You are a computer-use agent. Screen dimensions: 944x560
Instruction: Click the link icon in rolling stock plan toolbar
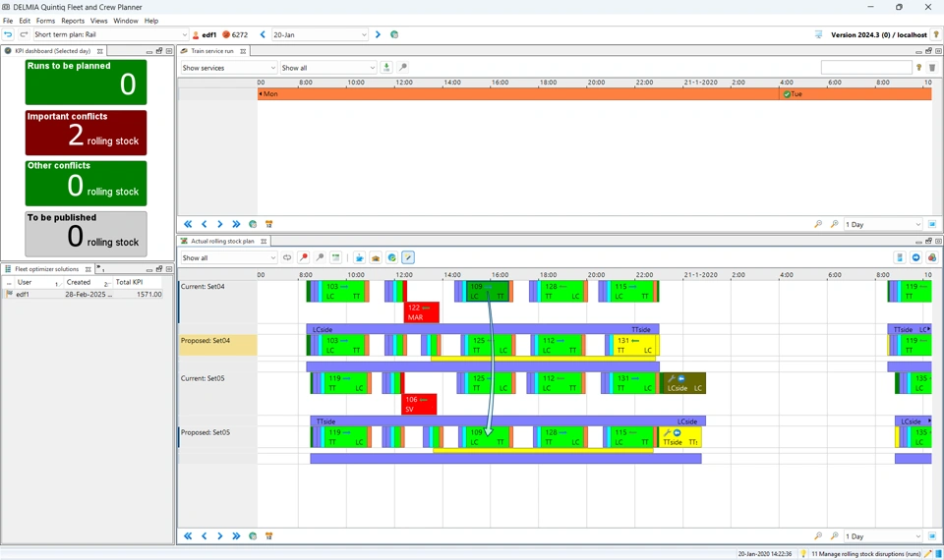click(287, 257)
